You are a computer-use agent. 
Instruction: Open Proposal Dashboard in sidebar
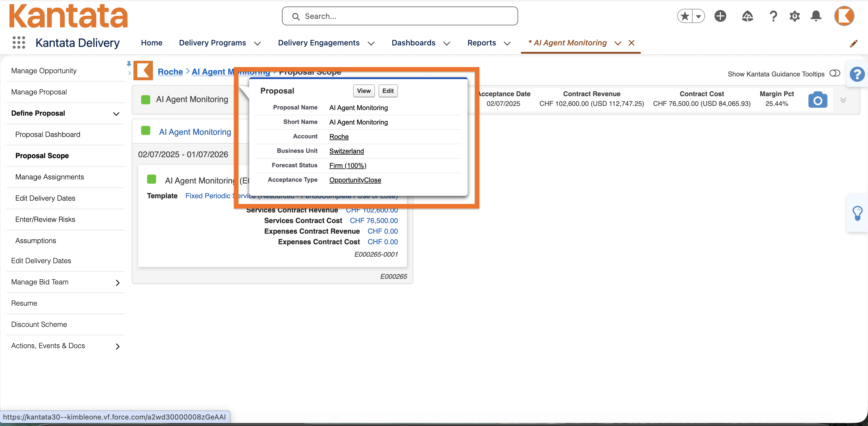pos(48,134)
